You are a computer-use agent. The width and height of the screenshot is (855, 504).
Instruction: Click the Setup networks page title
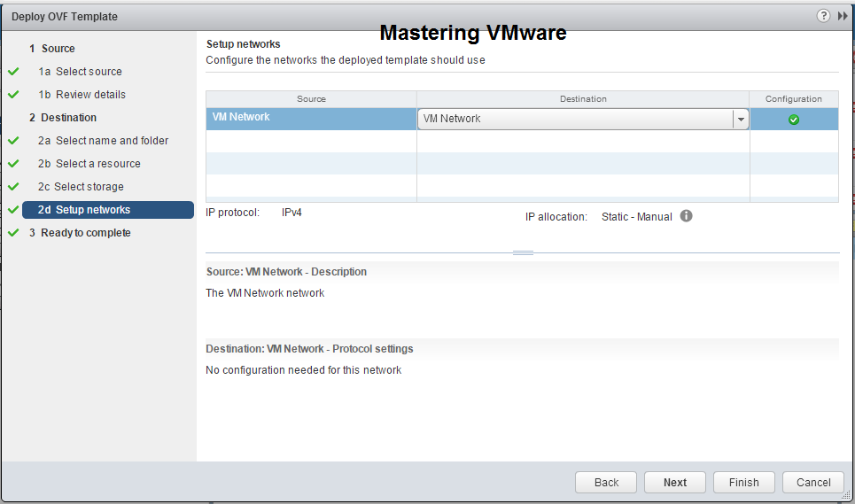click(x=243, y=44)
